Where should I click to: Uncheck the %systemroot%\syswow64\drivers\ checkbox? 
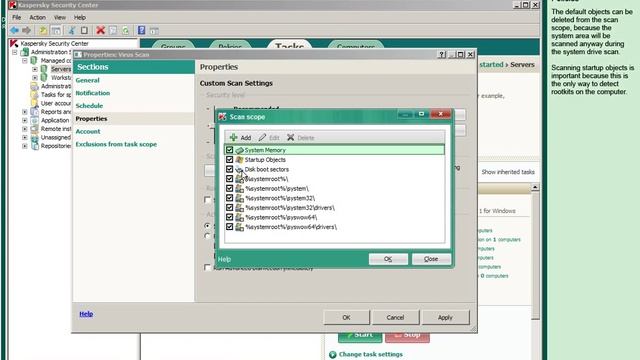pos(229,227)
